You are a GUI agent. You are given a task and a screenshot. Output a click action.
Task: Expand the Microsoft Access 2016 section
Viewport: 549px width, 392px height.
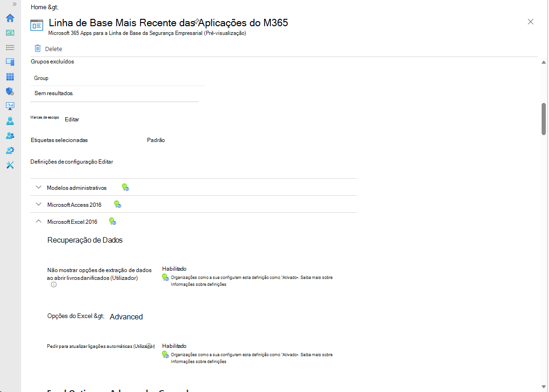click(x=39, y=204)
